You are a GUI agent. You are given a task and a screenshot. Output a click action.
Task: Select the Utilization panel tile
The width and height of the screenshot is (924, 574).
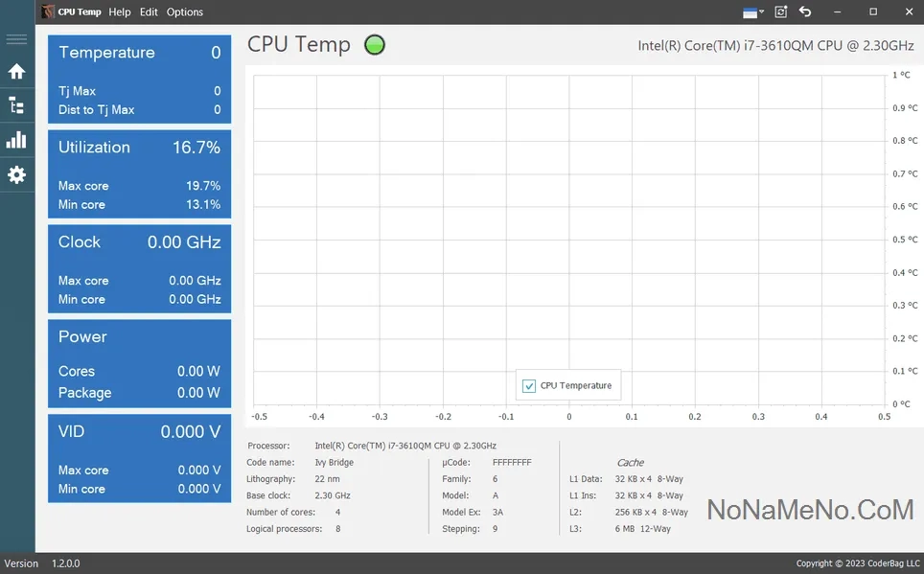(139, 174)
